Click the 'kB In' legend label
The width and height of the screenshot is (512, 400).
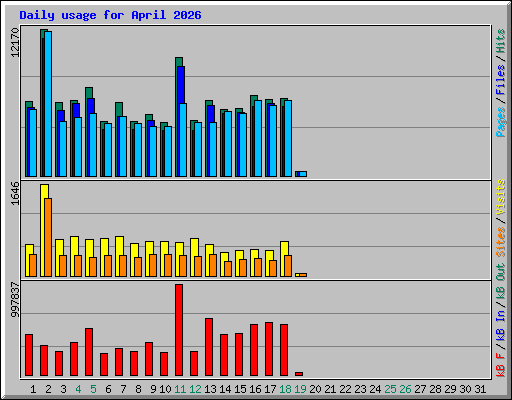click(x=500, y=326)
